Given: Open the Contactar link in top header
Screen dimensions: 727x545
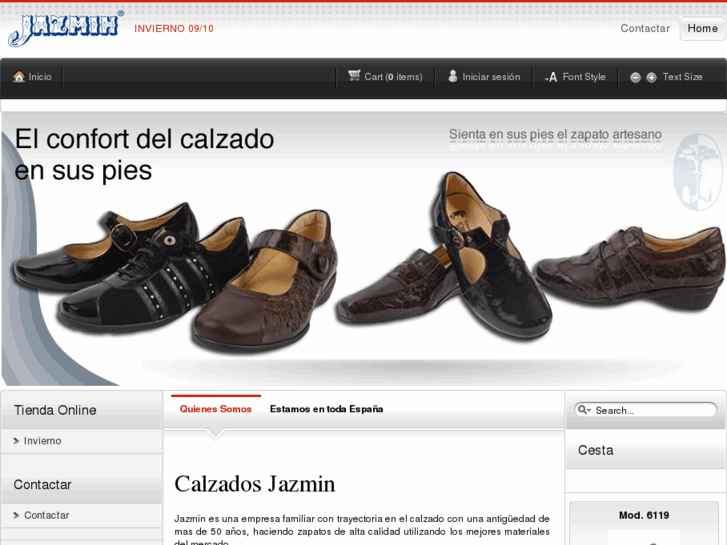Looking at the screenshot, I should pyautogui.click(x=645, y=28).
